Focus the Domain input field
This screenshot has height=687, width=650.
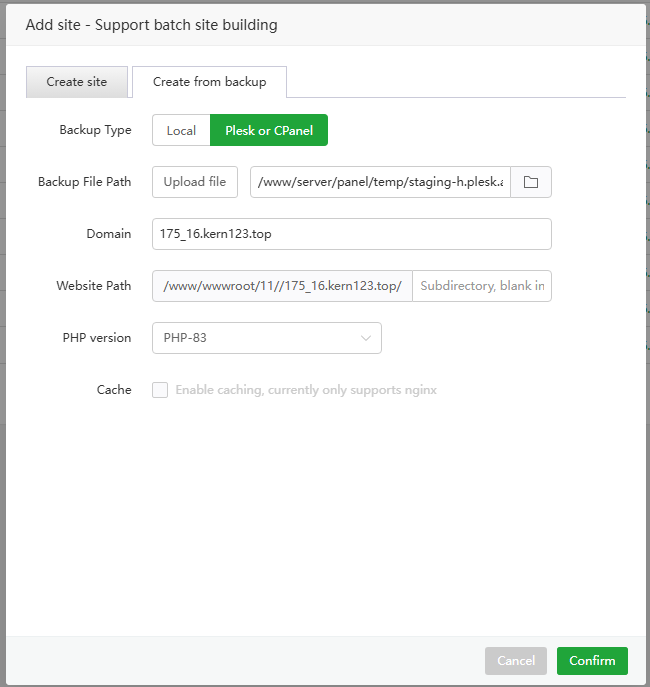(x=351, y=234)
